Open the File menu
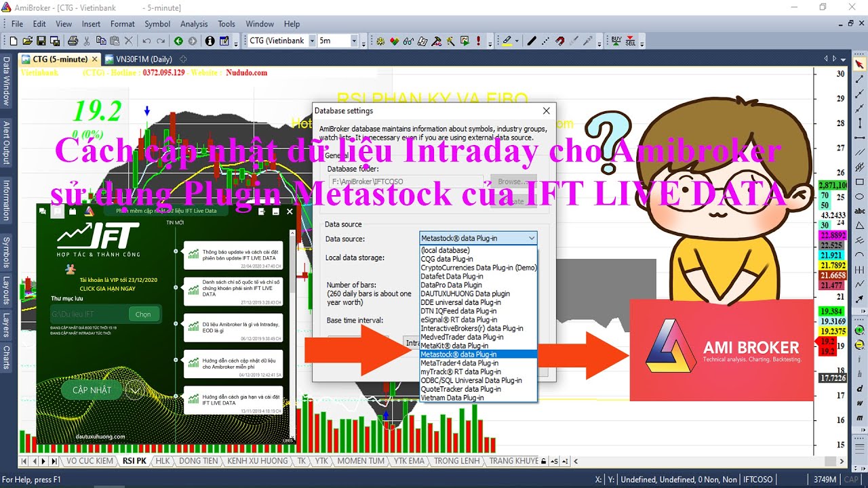868x488 pixels. tap(17, 24)
